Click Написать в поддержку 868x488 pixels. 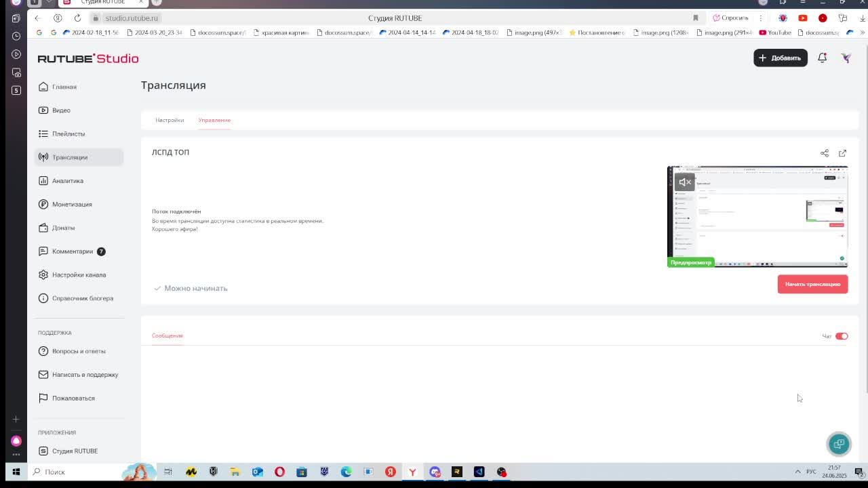78,375
